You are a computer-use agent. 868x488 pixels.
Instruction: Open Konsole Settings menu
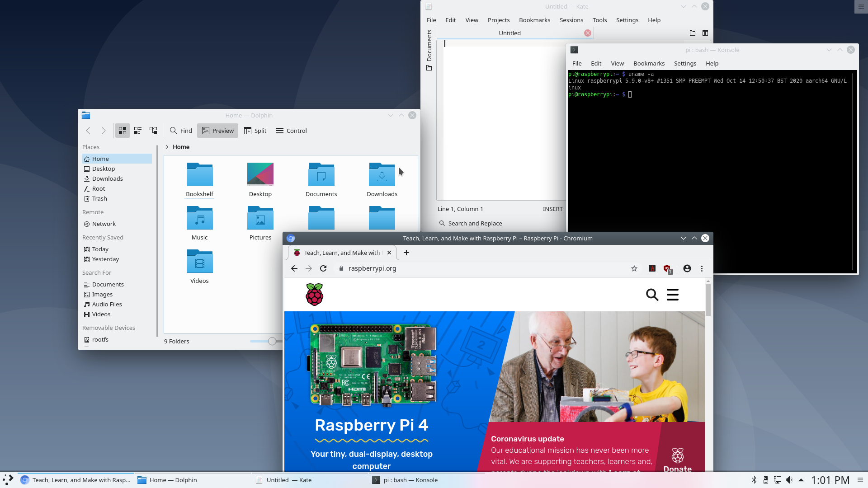685,63
